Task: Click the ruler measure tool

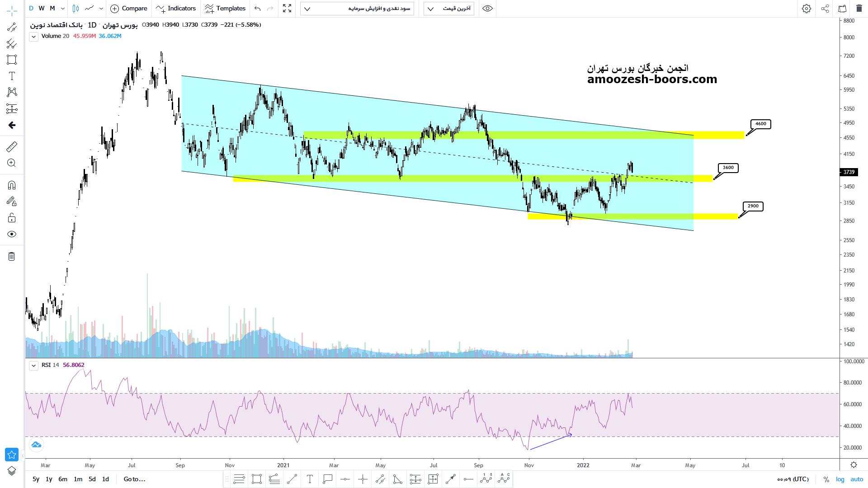Action: point(12,146)
